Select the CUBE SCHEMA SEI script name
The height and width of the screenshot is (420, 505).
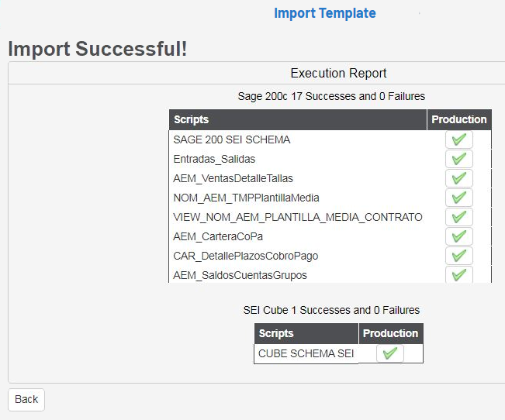click(306, 353)
